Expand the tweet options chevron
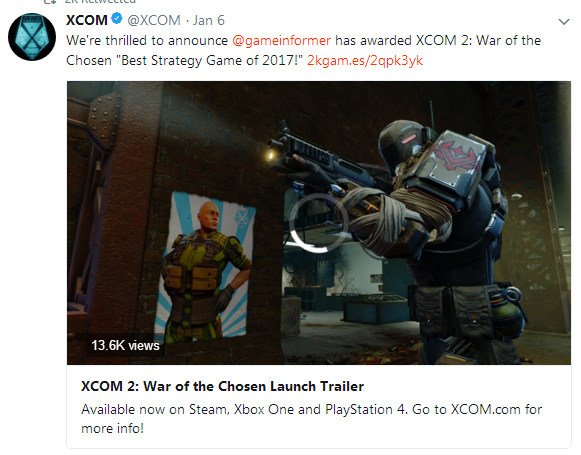This screenshot has width=581, height=455. click(x=564, y=22)
